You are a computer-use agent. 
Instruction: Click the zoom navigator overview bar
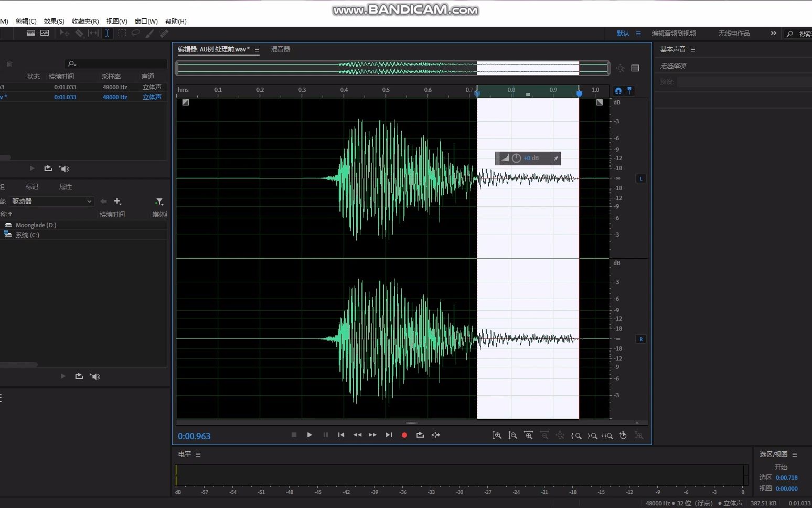coord(393,68)
